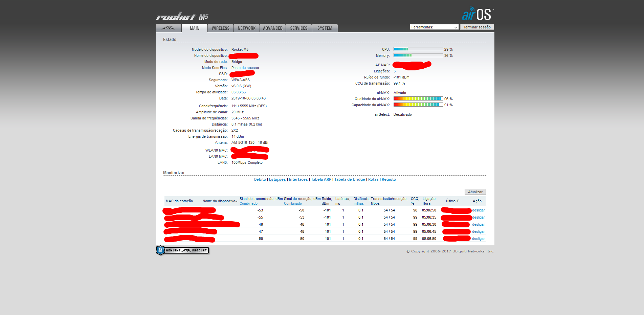Open the Débito monitor link
This screenshot has width=644, height=315.
260,179
